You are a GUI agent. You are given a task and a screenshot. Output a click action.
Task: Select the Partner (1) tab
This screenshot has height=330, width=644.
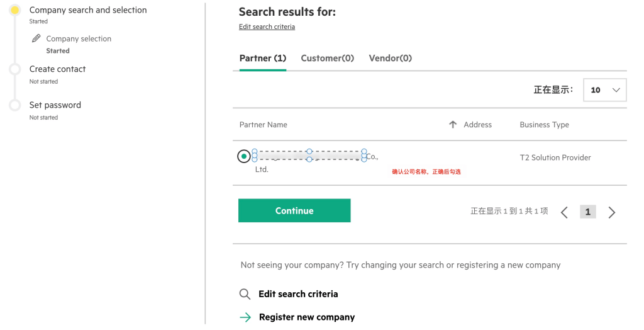tap(263, 58)
